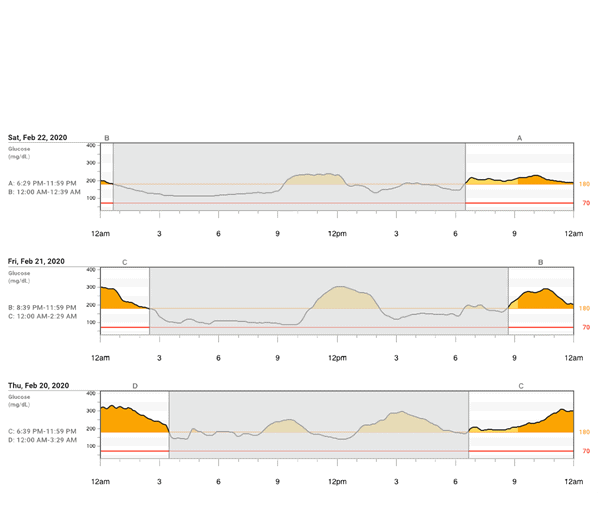The height and width of the screenshot is (508, 600).
Task: Click the 400 y-axis value on the Sat chart
Action: pyautogui.click(x=91, y=145)
